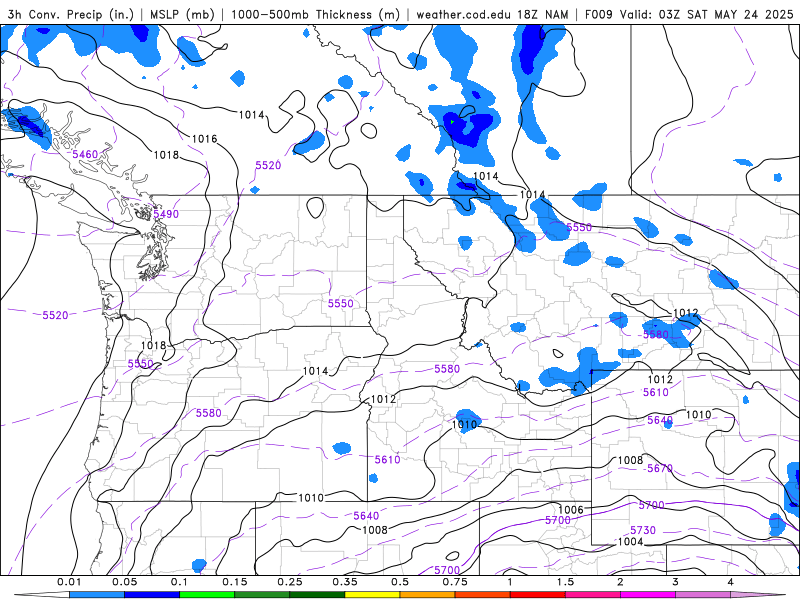Click the 5640 label next to 1010

coord(660,420)
